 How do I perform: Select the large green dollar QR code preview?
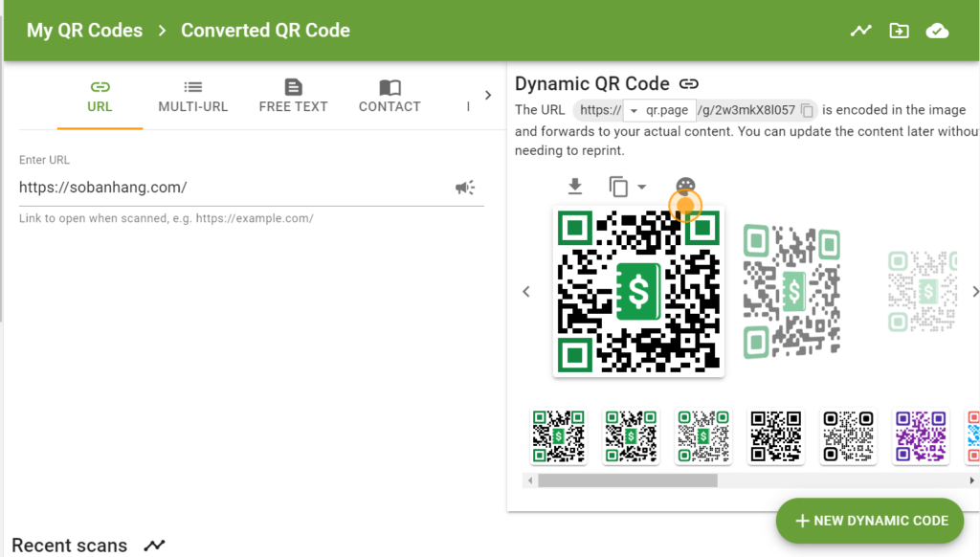tap(638, 291)
